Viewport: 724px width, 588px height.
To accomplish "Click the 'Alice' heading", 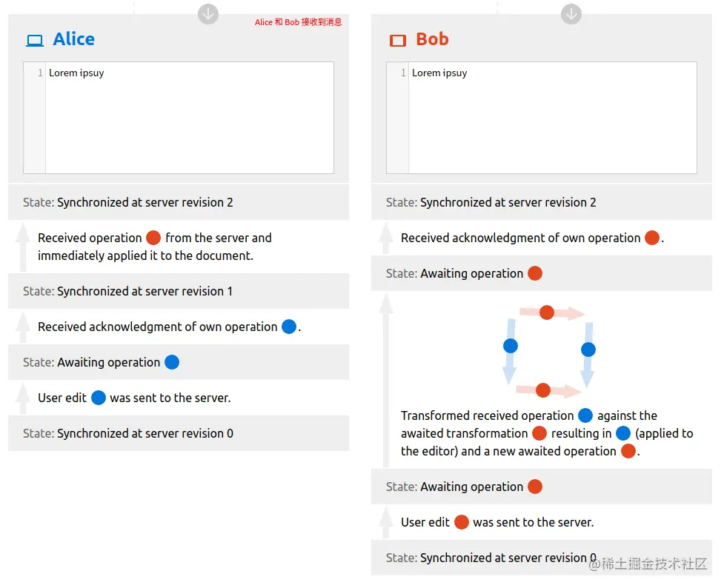I will [74, 39].
